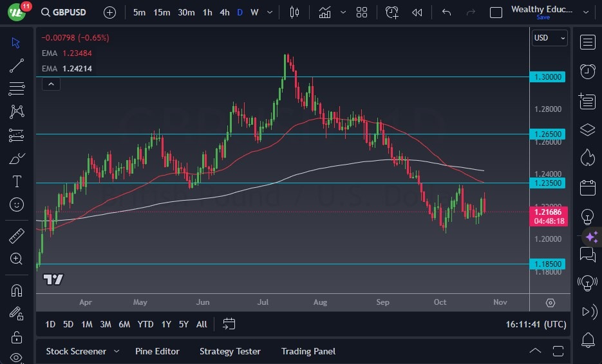Select the Text tool in left toolbar
The height and width of the screenshot is (364, 602).
tap(17, 181)
